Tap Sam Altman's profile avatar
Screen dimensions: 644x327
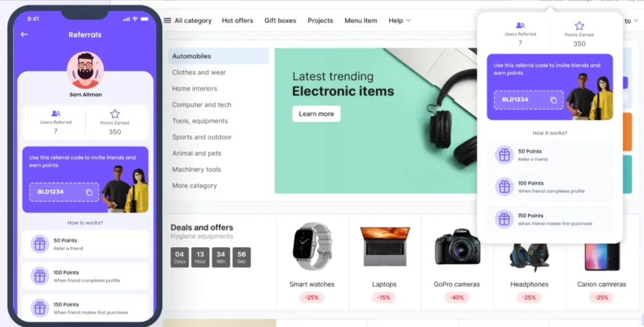[85, 70]
